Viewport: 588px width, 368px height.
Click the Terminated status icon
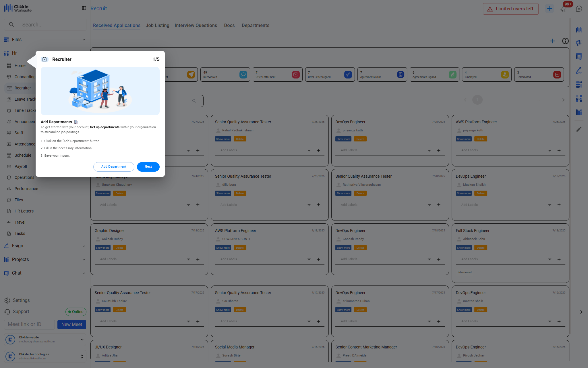[x=557, y=75]
